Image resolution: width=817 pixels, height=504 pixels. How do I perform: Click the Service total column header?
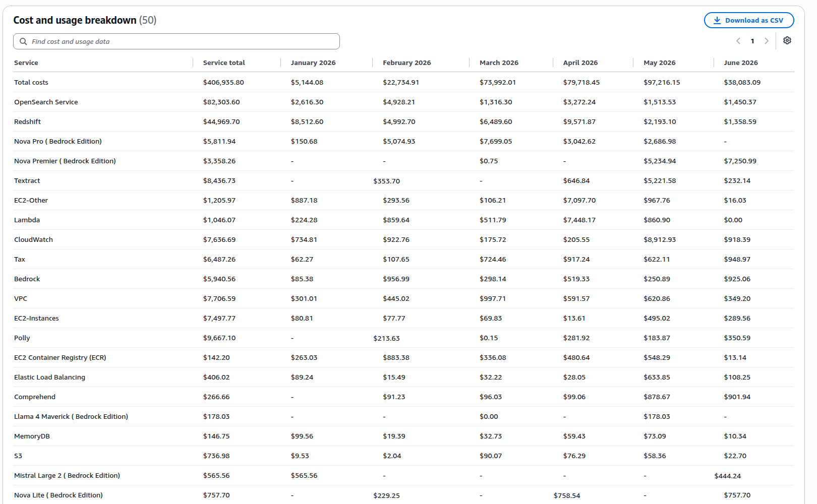[224, 62]
